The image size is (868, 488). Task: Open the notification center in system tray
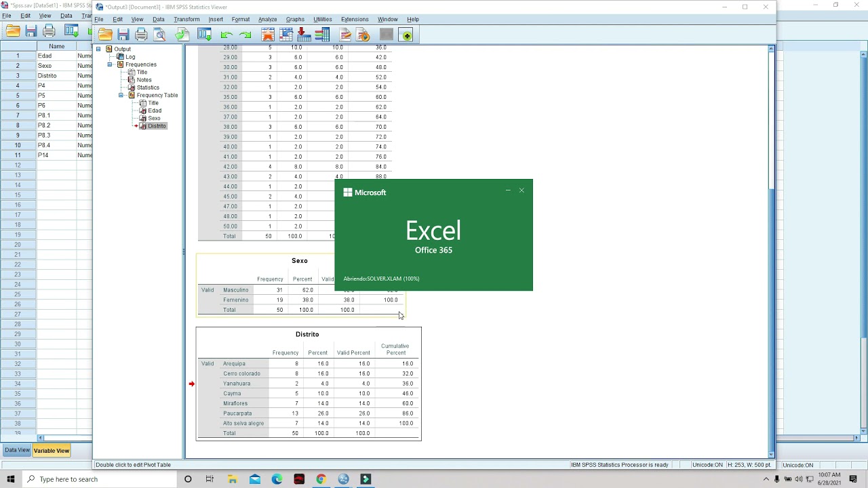click(854, 479)
